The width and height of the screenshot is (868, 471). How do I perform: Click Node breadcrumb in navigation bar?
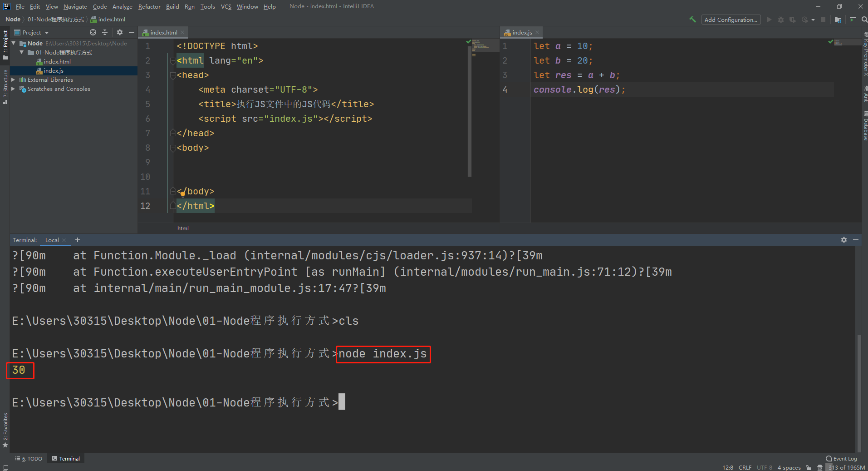tap(13, 19)
